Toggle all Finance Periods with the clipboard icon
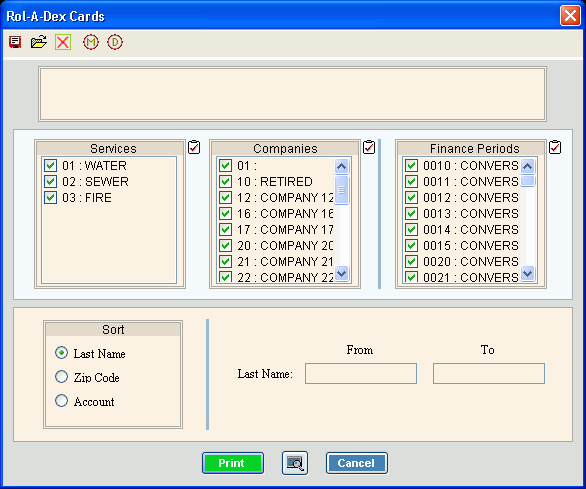Screen dimensions: 586x489 (x=555, y=147)
